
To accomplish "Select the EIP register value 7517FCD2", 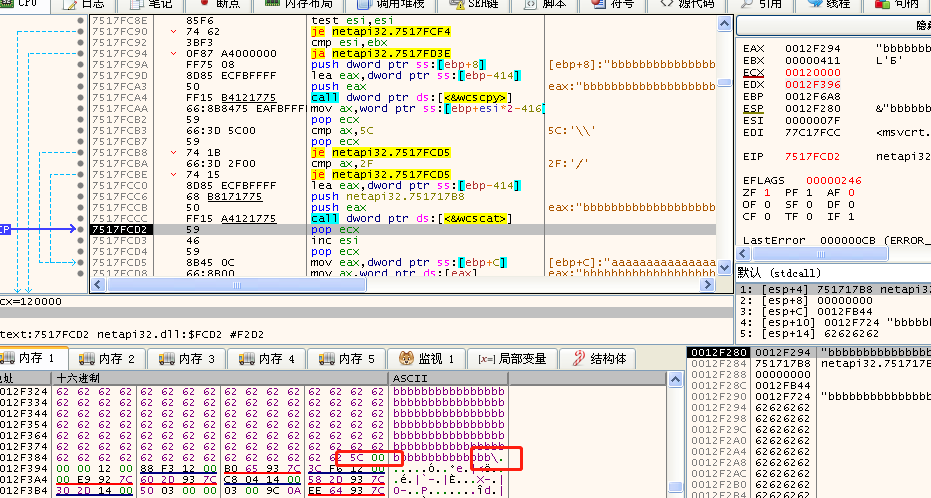I will (x=811, y=157).
